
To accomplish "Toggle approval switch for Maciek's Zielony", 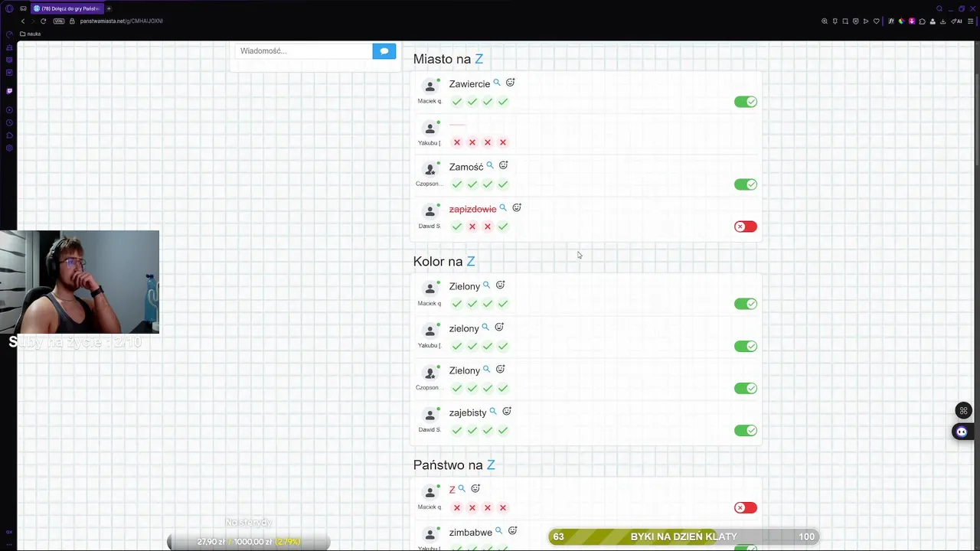I will coord(745,304).
